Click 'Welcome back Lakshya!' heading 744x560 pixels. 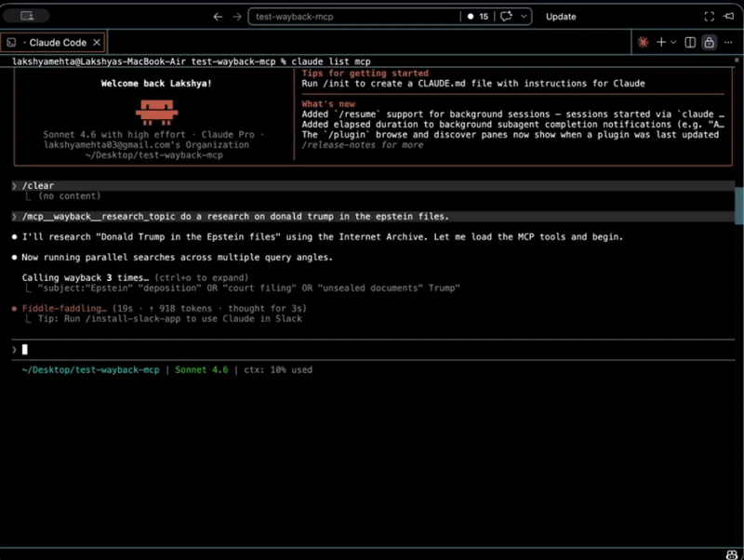(x=156, y=84)
